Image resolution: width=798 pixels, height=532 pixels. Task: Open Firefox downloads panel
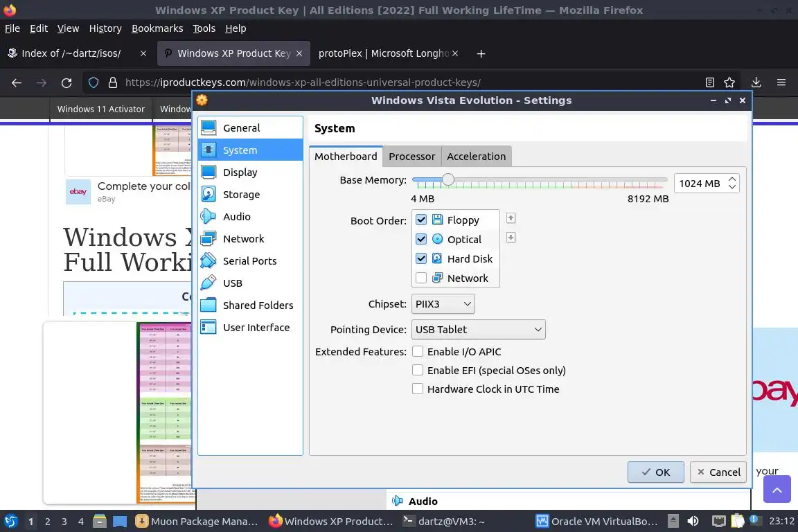(756, 82)
